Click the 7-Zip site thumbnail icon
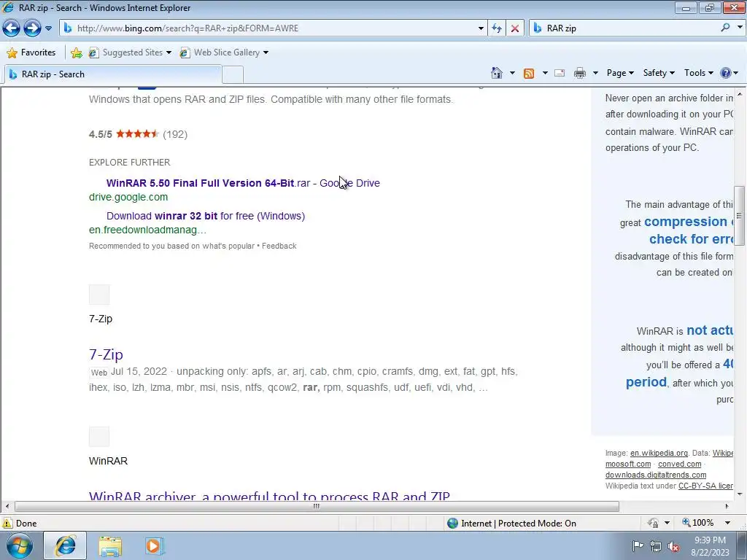 tap(99, 295)
